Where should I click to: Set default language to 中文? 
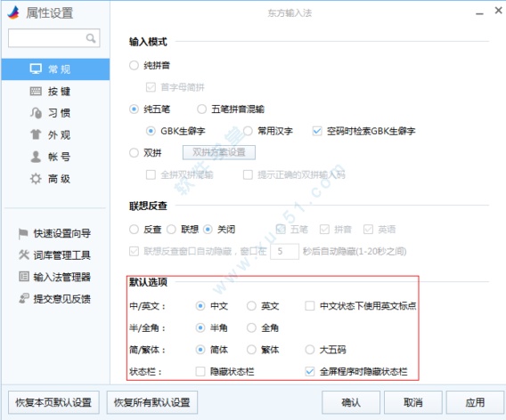click(x=200, y=306)
